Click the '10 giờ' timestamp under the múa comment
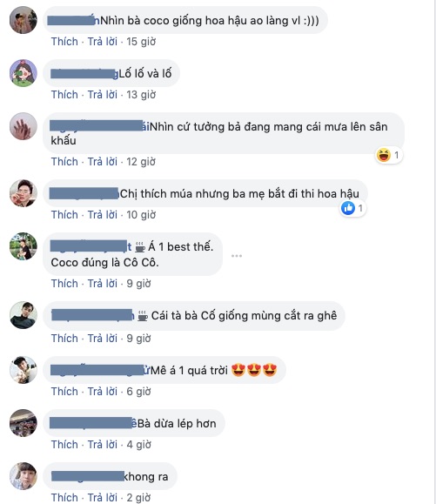Image resolution: width=436 pixels, height=504 pixels. click(141, 214)
